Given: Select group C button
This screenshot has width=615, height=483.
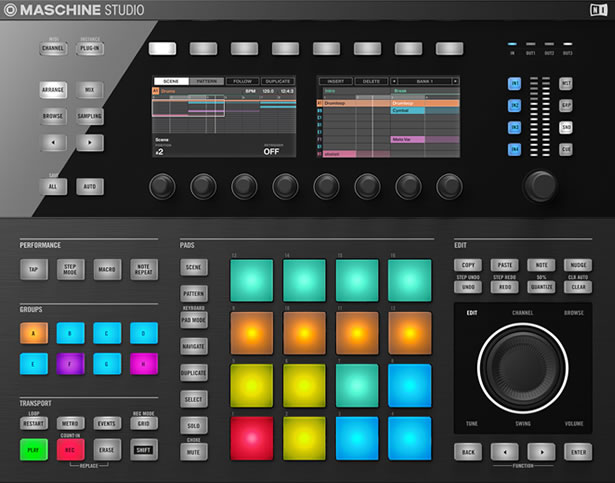Looking at the screenshot, I should pyautogui.click(x=107, y=333).
